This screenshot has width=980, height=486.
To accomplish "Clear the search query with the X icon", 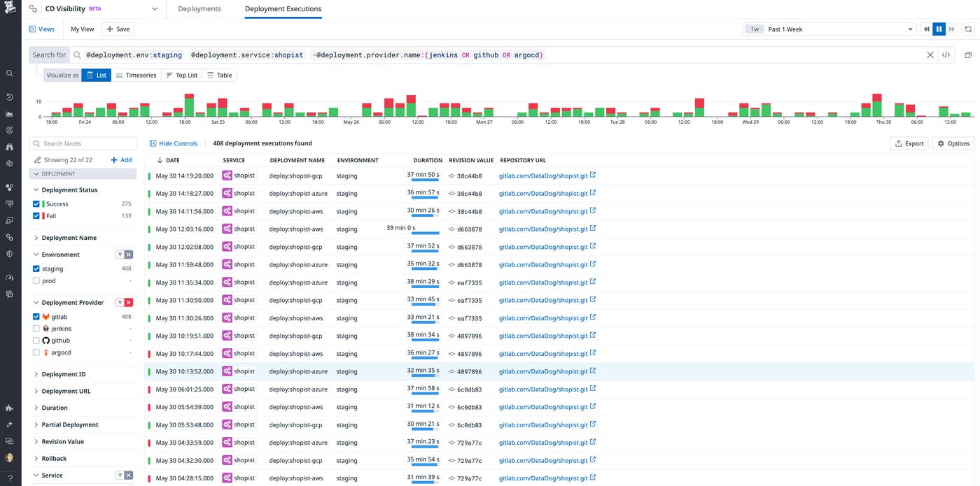I will coord(930,55).
